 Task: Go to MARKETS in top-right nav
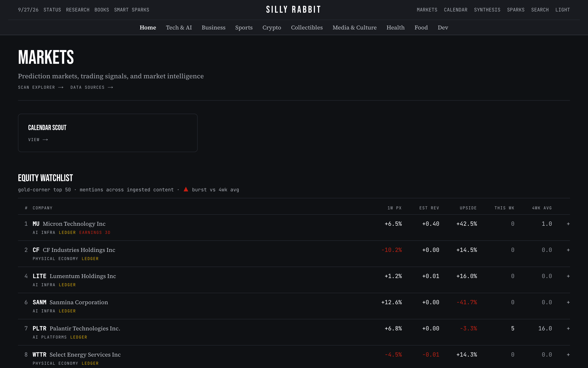tap(427, 10)
